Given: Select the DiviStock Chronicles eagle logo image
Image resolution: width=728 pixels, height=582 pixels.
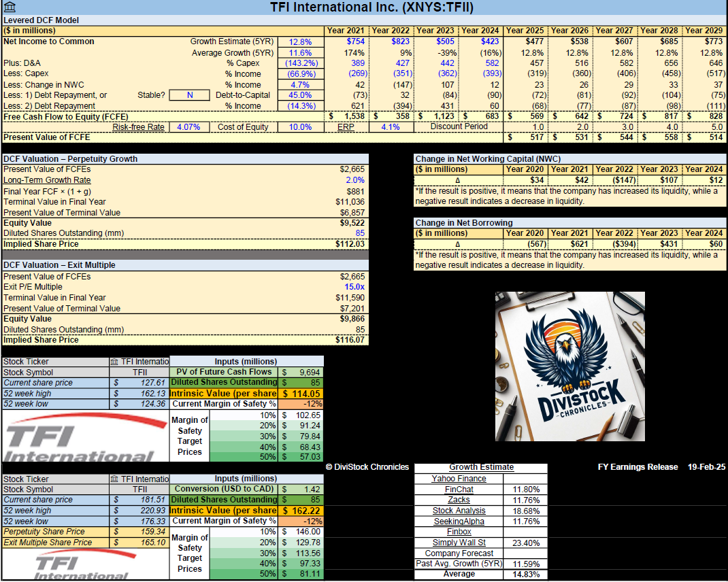Looking at the screenshot, I should coord(570,366).
